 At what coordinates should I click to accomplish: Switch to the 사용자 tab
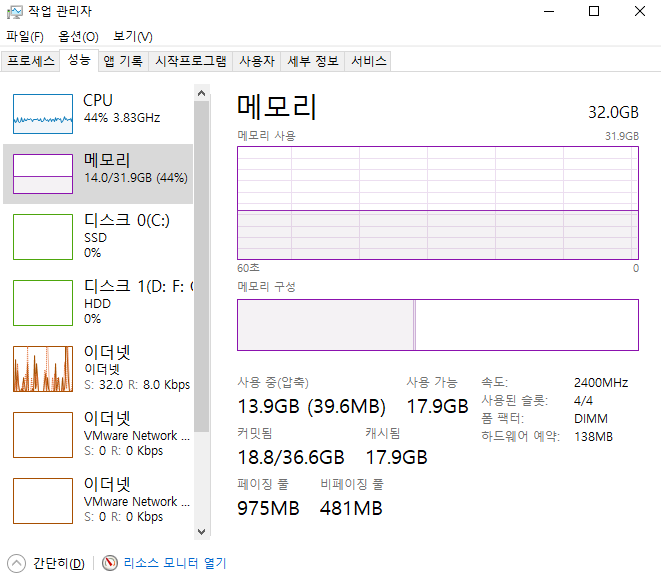[x=257, y=61]
